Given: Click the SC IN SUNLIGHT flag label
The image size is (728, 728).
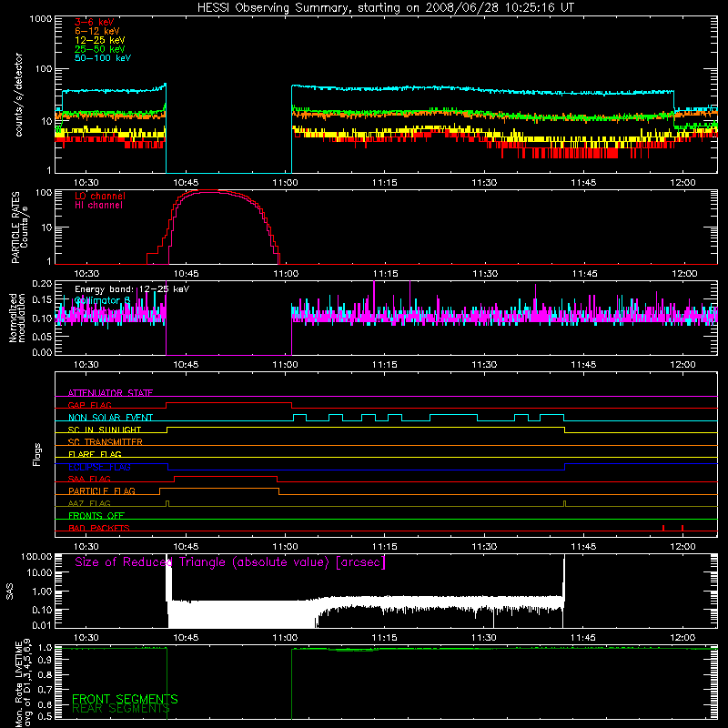Looking at the screenshot, I should pos(105,430).
